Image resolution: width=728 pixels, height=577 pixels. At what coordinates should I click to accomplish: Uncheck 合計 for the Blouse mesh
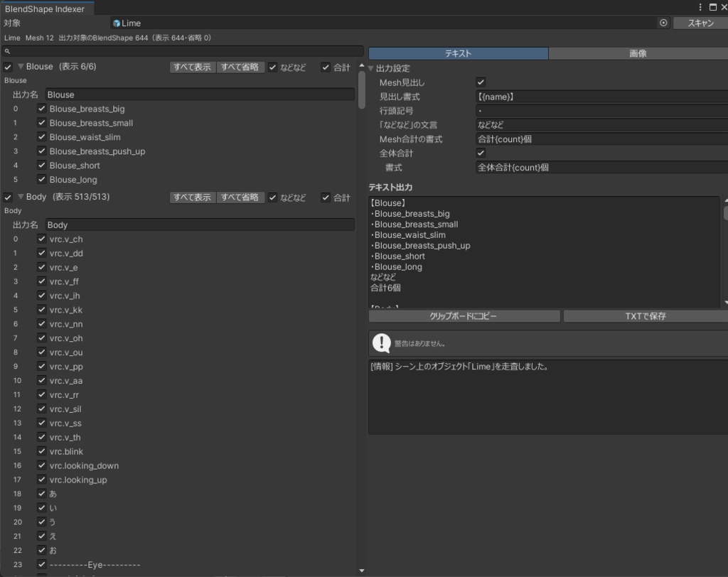tap(326, 68)
